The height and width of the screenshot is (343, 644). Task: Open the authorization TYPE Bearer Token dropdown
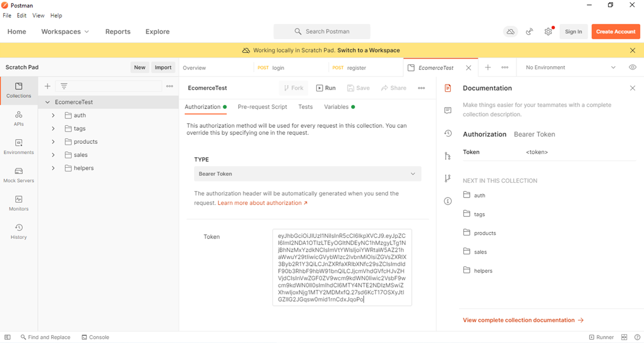(308, 174)
